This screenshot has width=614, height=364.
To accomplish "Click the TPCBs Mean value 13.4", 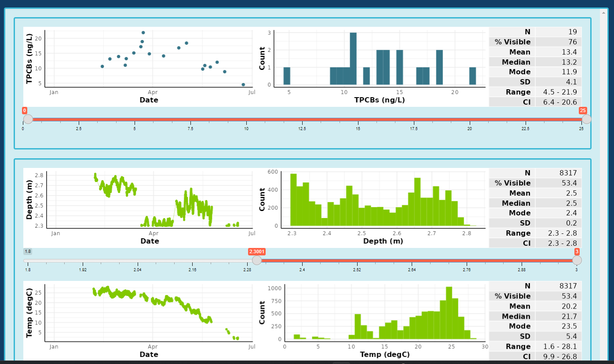I will tap(559, 52).
